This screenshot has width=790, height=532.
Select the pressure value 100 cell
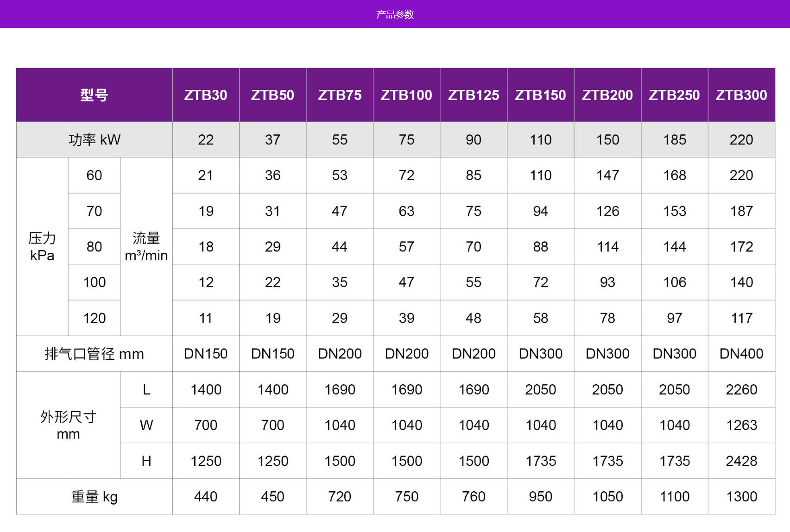[x=94, y=282]
